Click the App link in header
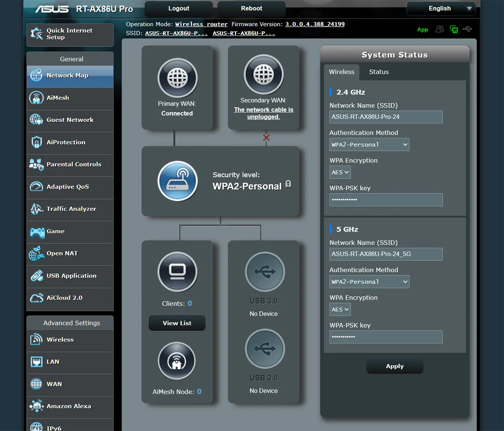The width and height of the screenshot is (504, 431). coord(422,30)
